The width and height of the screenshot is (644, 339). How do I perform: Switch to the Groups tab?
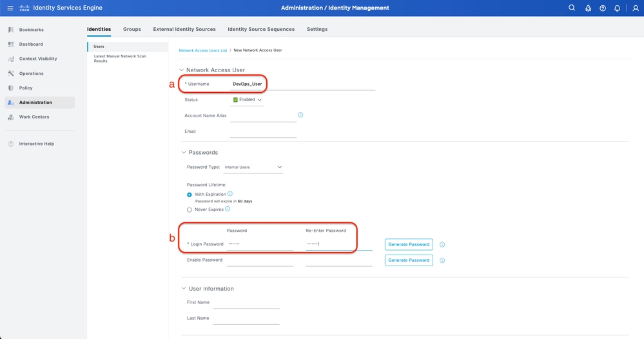point(132,29)
